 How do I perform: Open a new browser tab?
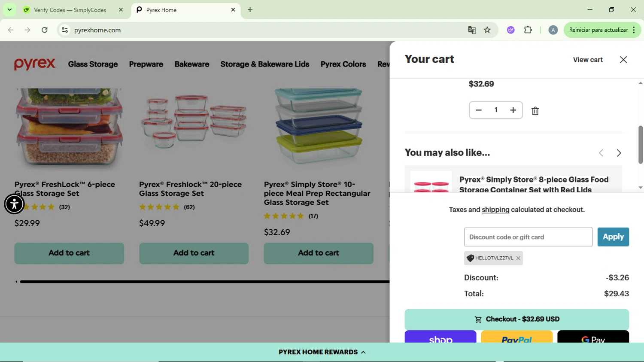[250, 10]
